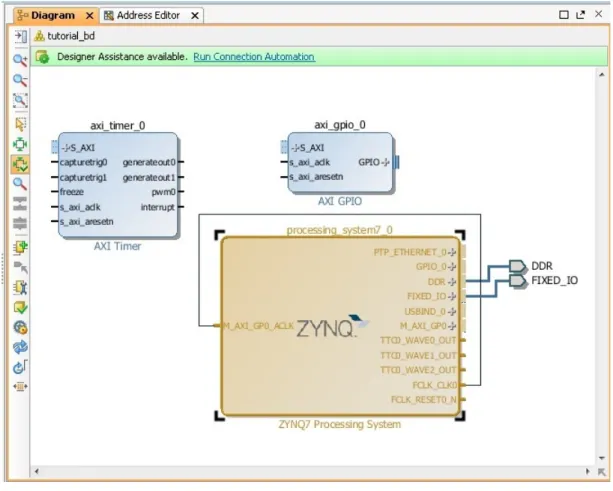613x491 pixels.
Task: Click the rotate-view icon with arrow
Action: [20, 367]
